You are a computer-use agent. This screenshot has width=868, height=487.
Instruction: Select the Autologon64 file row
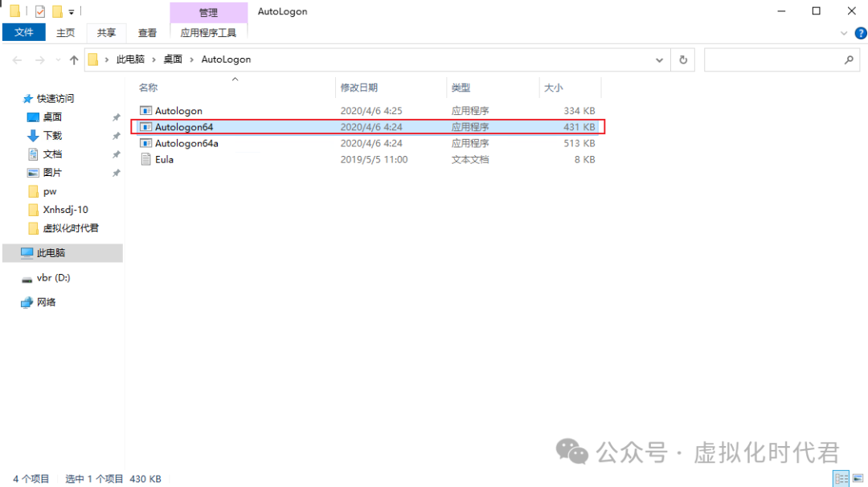click(368, 127)
